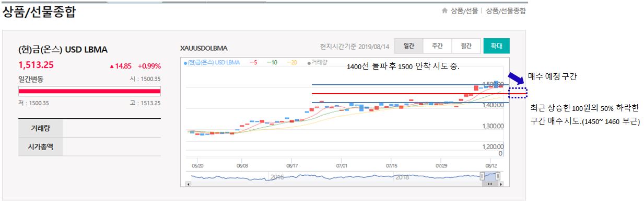644x202 pixels.
Task: Click the 일간변동 label
Action: coord(31,79)
